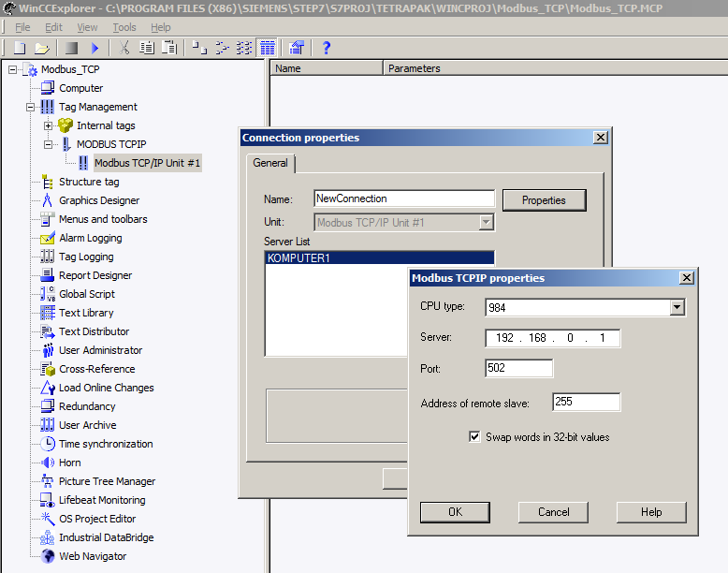The width and height of the screenshot is (728, 573).
Task: Select Menus and toolbars entry
Action: pyautogui.click(x=103, y=219)
